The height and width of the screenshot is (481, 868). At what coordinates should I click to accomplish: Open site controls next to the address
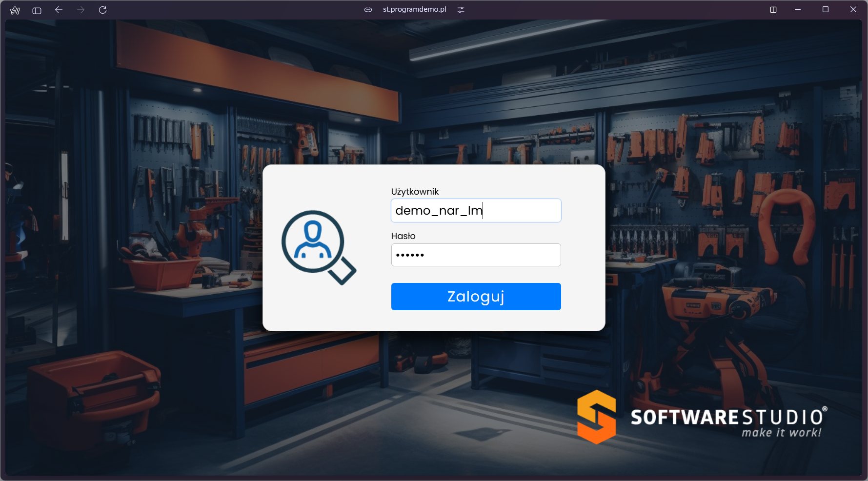pyautogui.click(x=461, y=10)
